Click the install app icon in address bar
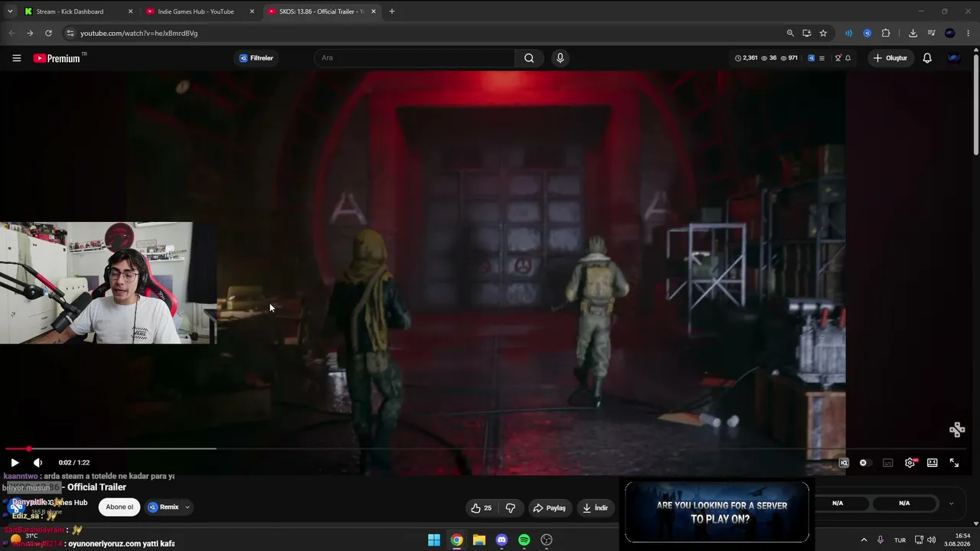Image resolution: width=980 pixels, height=551 pixels. (806, 33)
